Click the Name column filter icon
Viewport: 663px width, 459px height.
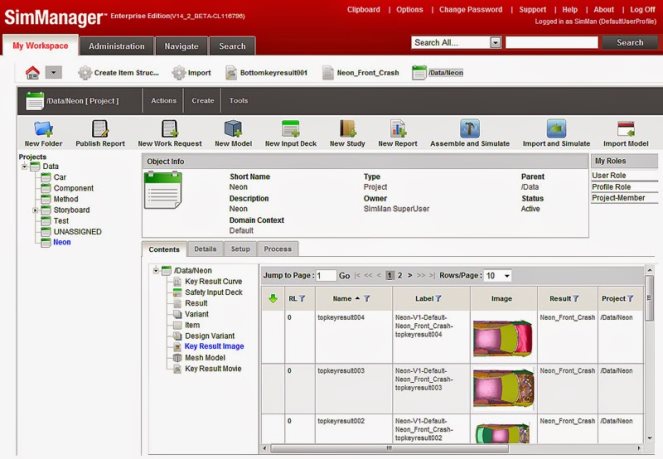point(367,299)
